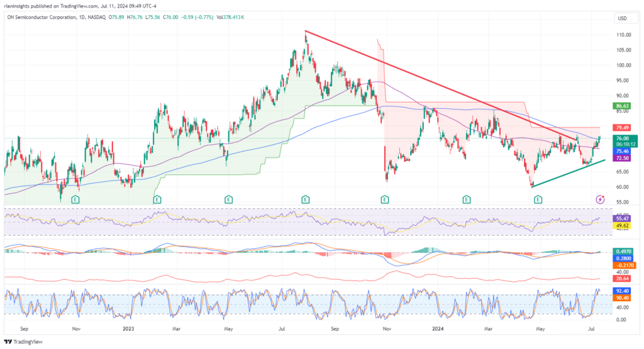
Task: Click the current price label 76.00
Action: tap(625, 138)
